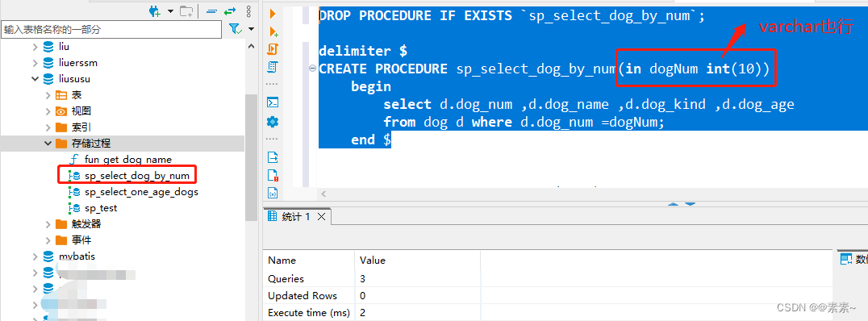This screenshot has width=868, height=321.
Task: Select the sp_select_one_age_dogs procedure
Action: point(141,192)
